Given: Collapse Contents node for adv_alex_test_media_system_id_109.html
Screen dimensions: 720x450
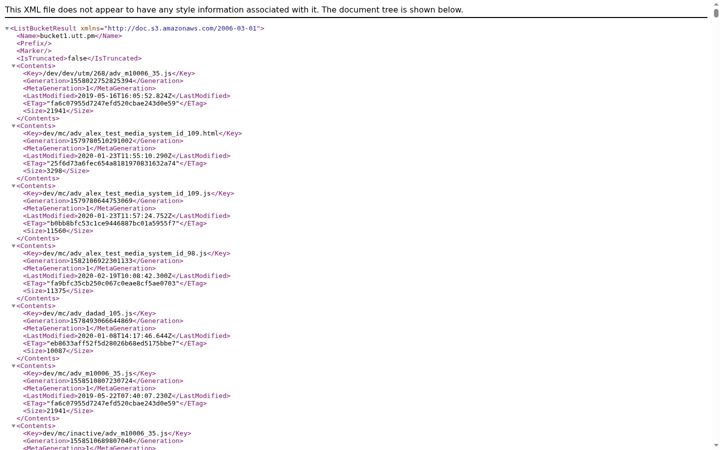Looking at the screenshot, I should point(13,126).
